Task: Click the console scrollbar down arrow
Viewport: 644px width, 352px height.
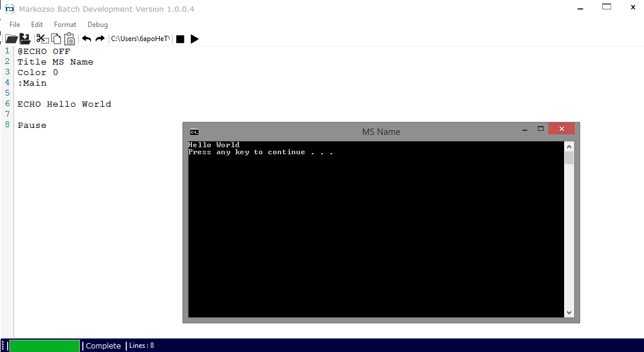Action: (x=569, y=313)
